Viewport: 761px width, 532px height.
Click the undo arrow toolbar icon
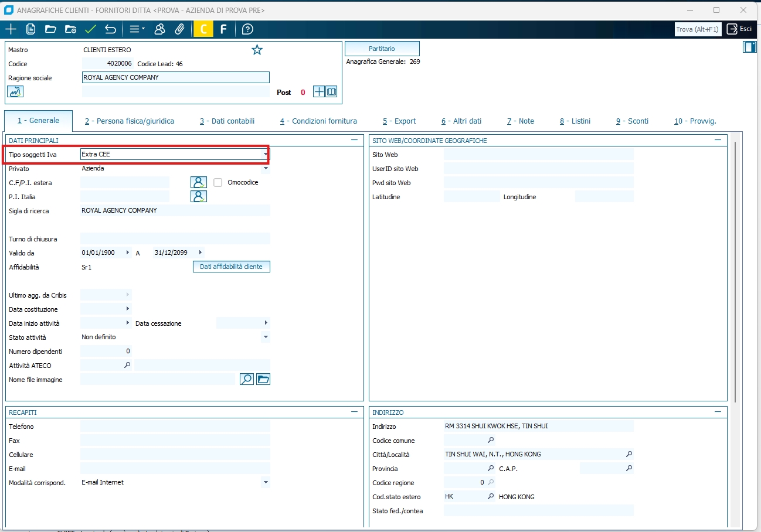(x=110, y=29)
